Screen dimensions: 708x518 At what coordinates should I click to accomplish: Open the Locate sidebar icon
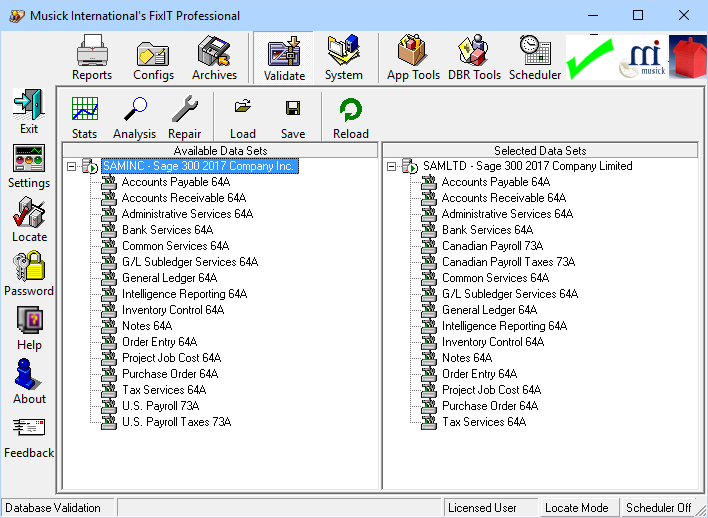click(x=29, y=219)
